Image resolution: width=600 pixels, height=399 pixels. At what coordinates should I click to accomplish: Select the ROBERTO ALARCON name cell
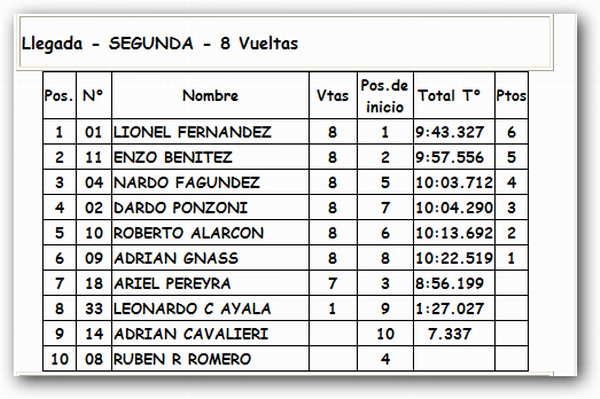click(210, 233)
